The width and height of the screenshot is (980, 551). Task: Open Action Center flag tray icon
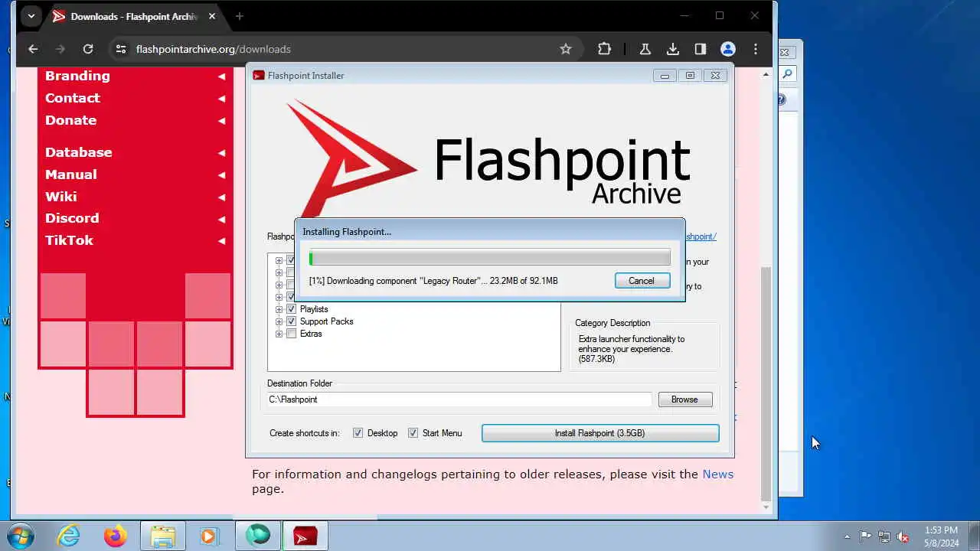point(865,536)
